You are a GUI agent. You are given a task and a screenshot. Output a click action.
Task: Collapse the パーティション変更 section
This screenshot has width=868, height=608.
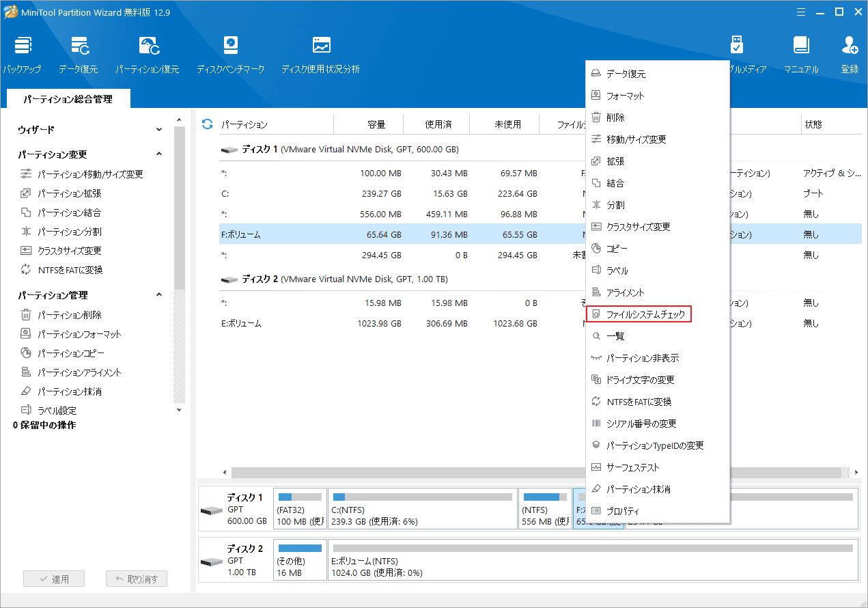tap(159, 154)
